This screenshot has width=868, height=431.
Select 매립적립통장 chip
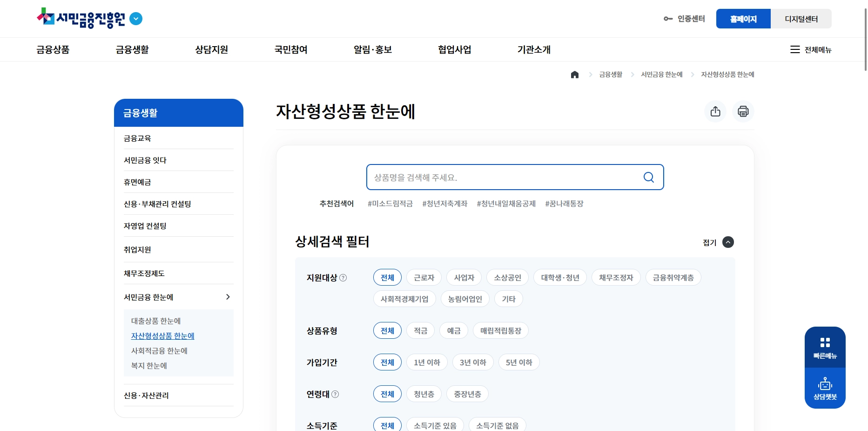501,331
